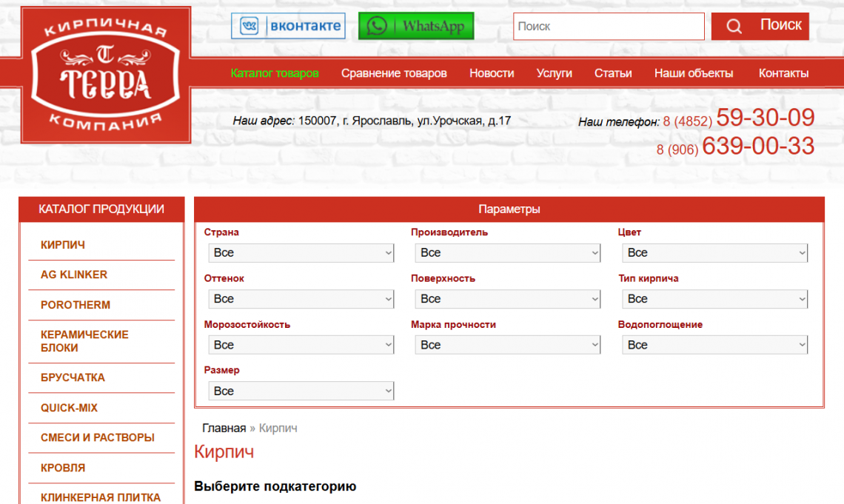Go to Сравнение товаров page
Viewport: 844px width, 504px height.
pos(394,73)
